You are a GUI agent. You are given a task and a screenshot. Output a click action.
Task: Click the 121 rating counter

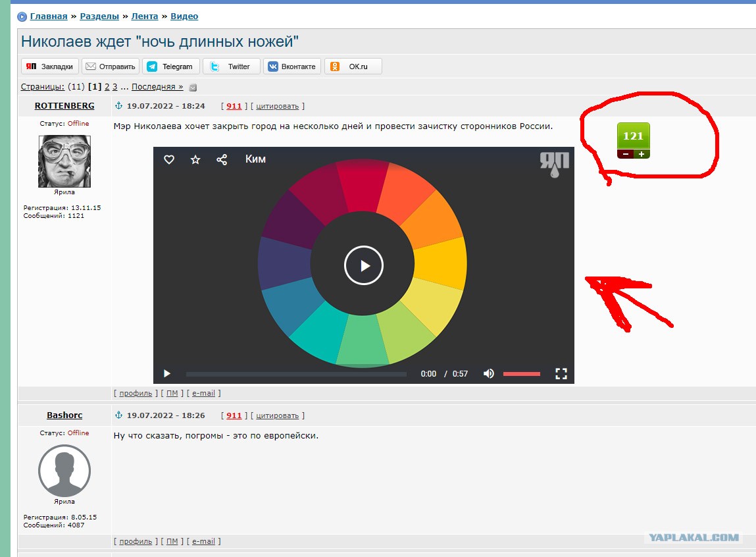tap(634, 136)
